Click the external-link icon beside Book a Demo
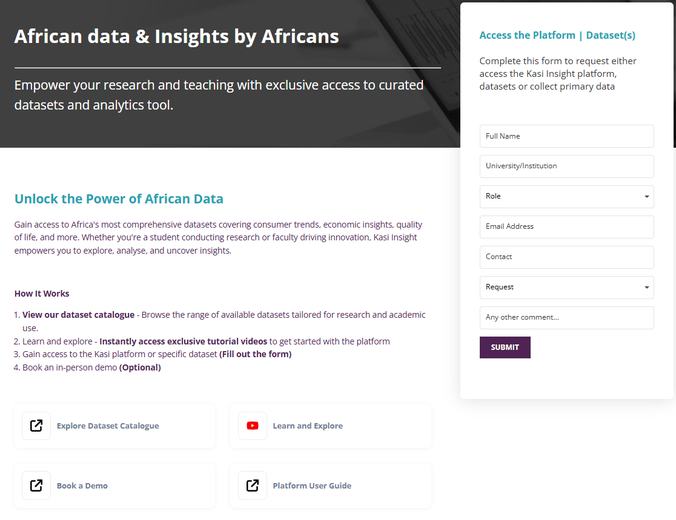This screenshot has height=520, width=676. coord(36,486)
